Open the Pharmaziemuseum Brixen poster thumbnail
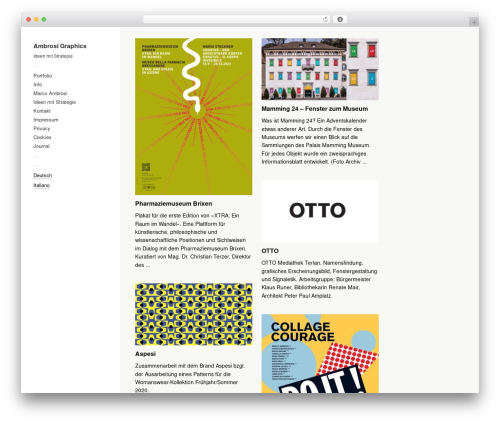The height and width of the screenshot is (423, 500). 194,116
